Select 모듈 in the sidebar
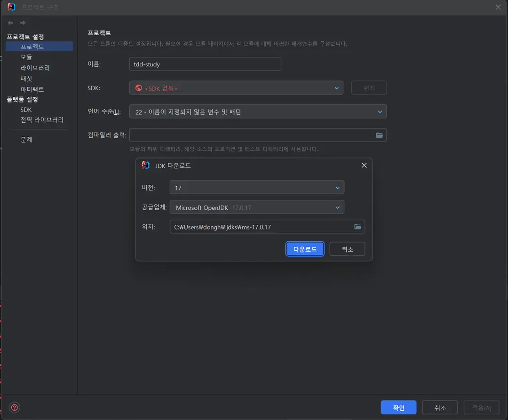 point(26,57)
